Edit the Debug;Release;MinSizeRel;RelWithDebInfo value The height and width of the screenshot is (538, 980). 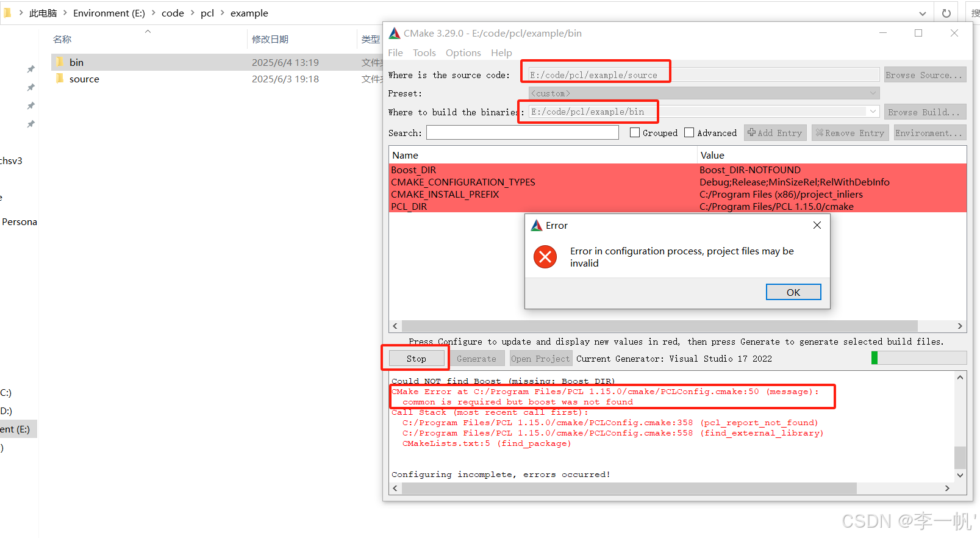794,182
